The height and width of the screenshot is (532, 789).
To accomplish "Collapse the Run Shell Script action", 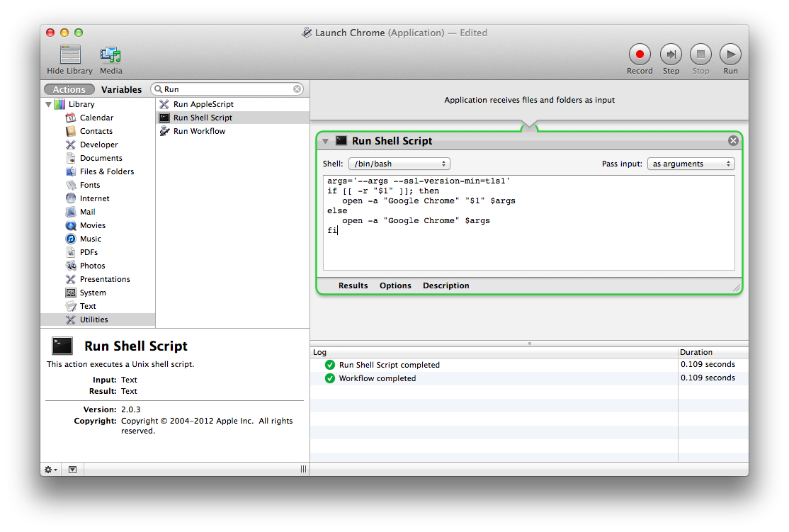I will point(326,142).
